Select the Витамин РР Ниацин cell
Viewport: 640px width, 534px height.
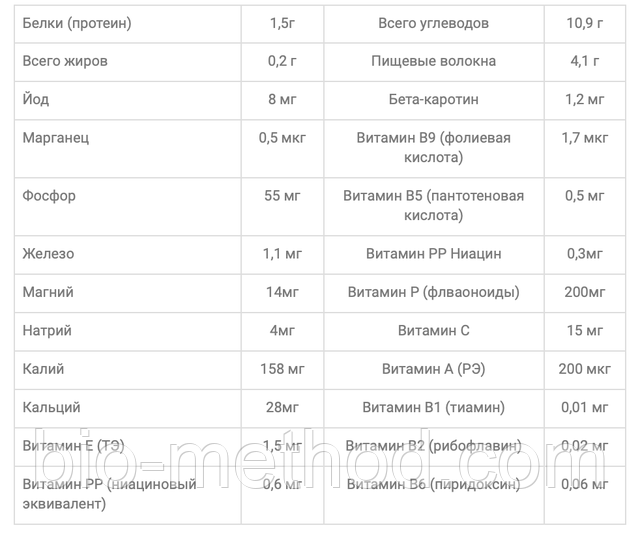[433, 254]
